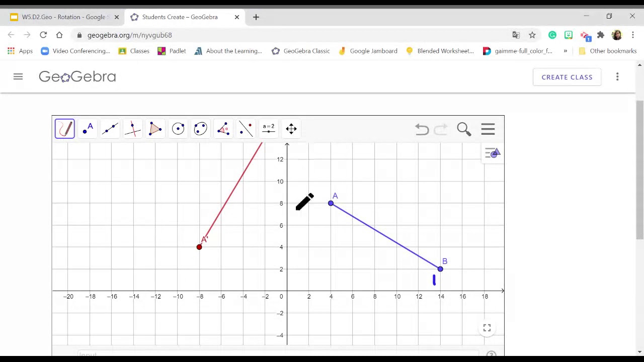
Task: Open the GeoGebra applet main menu
Action: click(x=488, y=129)
